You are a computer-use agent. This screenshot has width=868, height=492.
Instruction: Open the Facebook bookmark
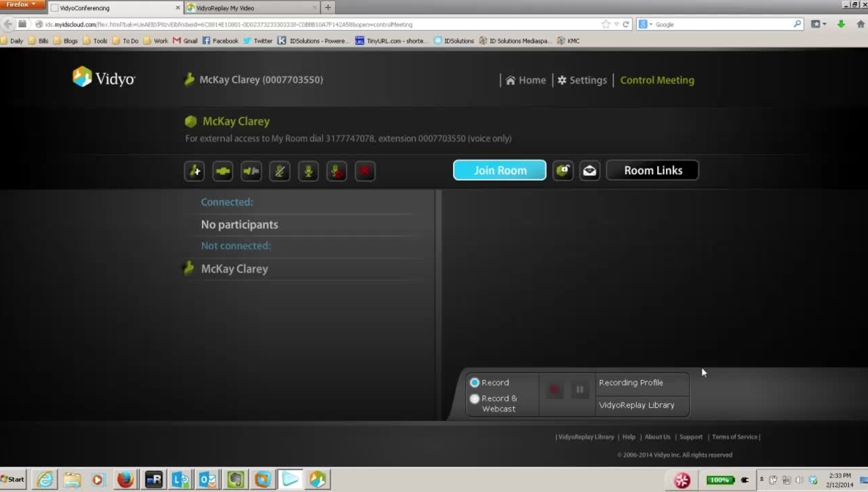[x=220, y=41]
